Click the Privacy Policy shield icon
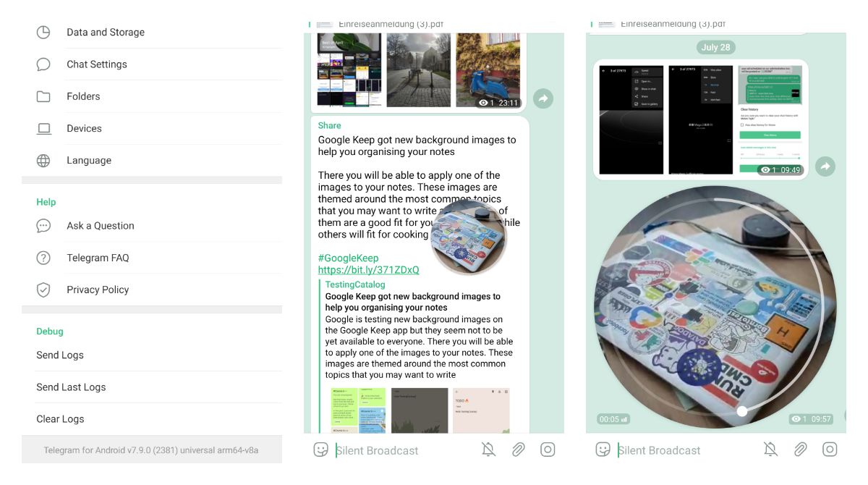The image size is (868, 485). tap(43, 290)
